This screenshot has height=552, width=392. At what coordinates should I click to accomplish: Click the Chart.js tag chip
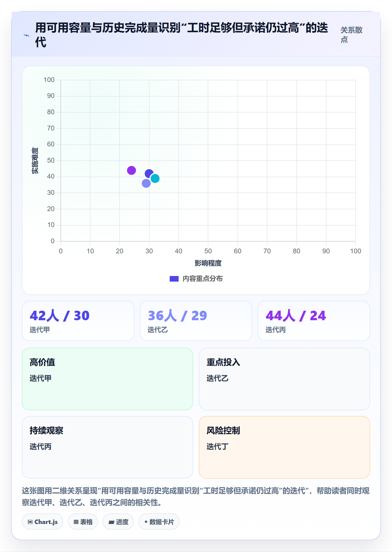click(x=43, y=522)
